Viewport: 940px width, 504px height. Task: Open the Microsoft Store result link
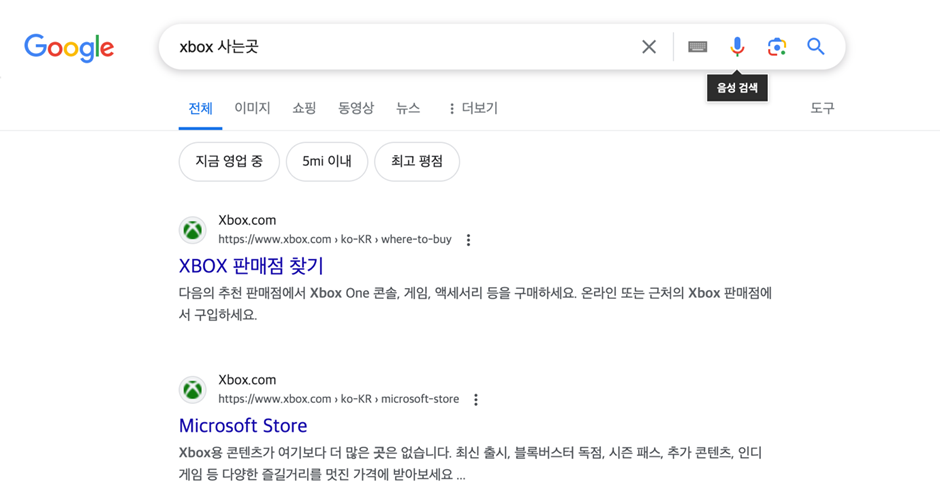tap(243, 426)
